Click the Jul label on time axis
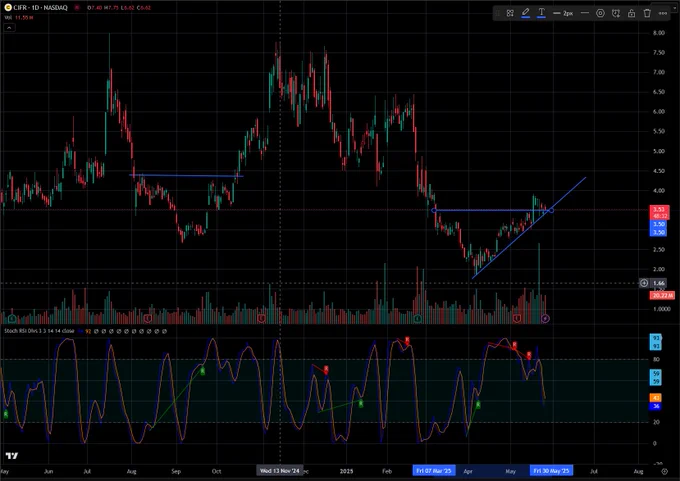This screenshot has width=680, height=481. pos(594,471)
